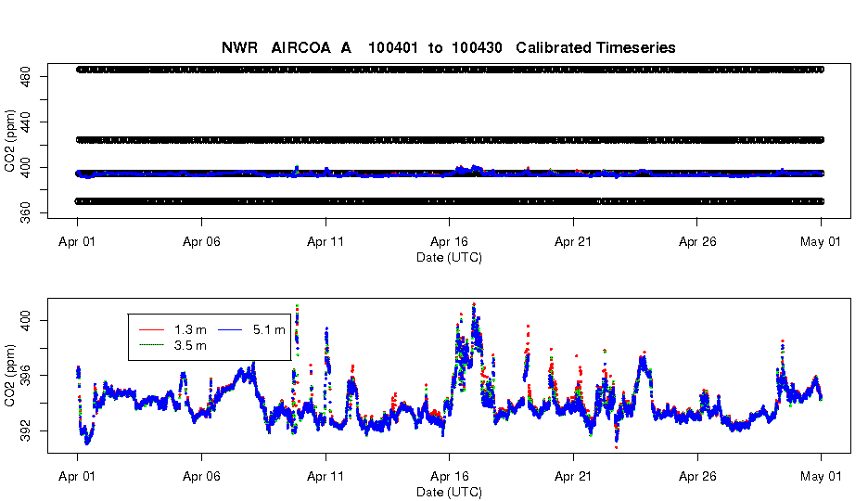Click the calibration point band near 370 ppm
This screenshot has height=501, width=868.
[450, 201]
